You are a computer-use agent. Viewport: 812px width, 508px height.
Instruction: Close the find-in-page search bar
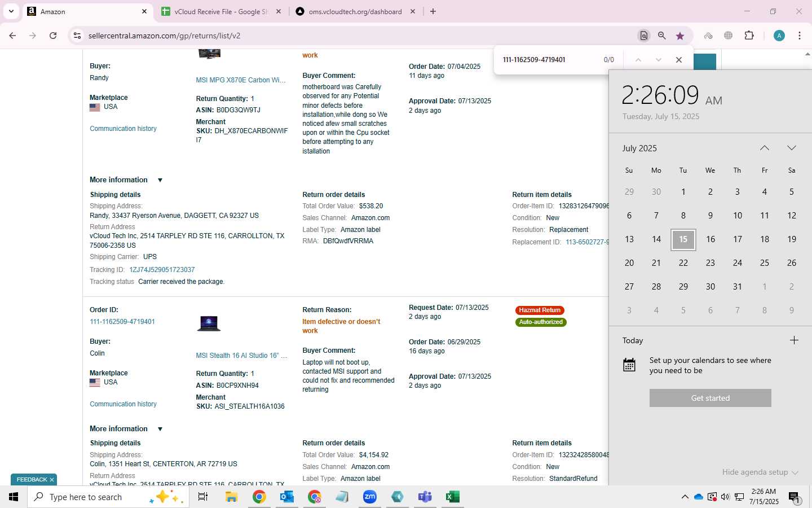coord(679,60)
